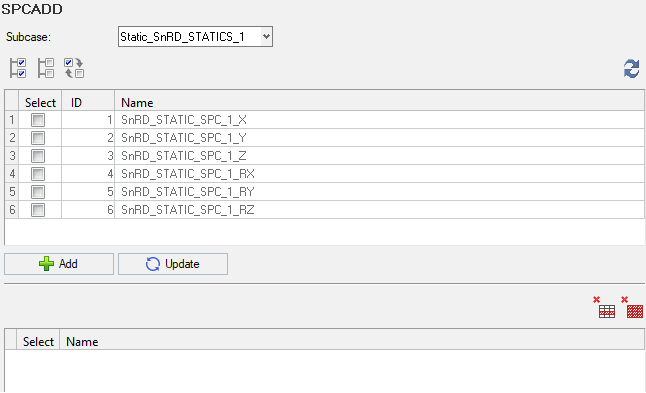This screenshot has height=393, width=646.
Task: Check the box for SnRD_STATIC_SPC_1_X
Action: 38,120
